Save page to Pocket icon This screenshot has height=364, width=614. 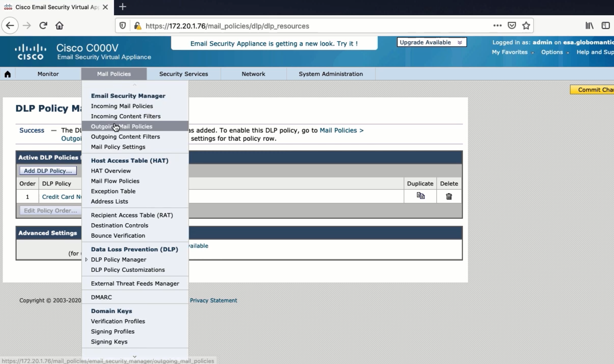[512, 26]
